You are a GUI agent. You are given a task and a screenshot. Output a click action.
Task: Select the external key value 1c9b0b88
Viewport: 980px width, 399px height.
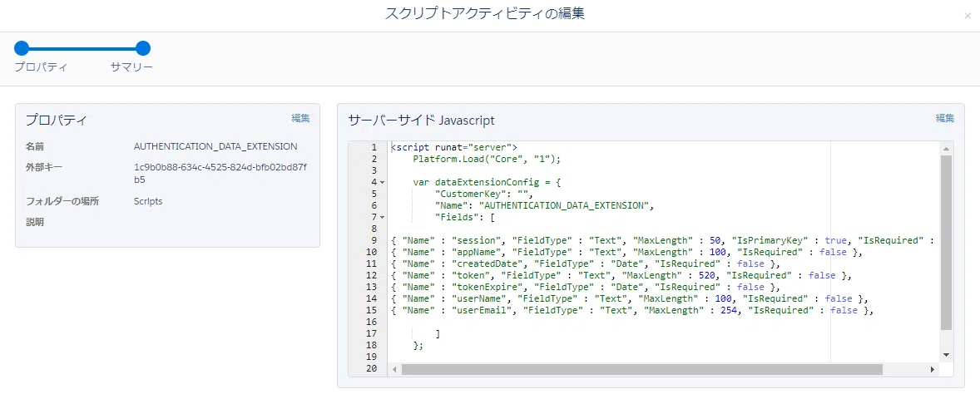coord(219,174)
